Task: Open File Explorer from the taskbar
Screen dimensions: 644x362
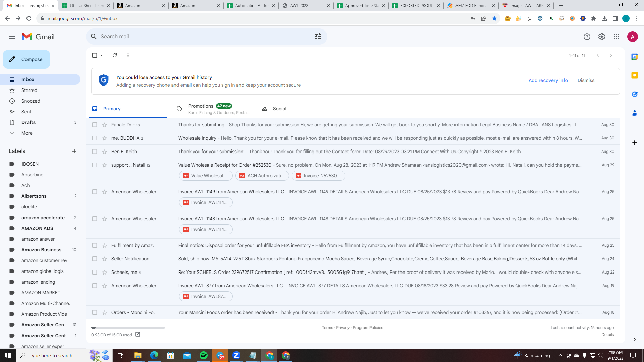Action: click(138, 355)
